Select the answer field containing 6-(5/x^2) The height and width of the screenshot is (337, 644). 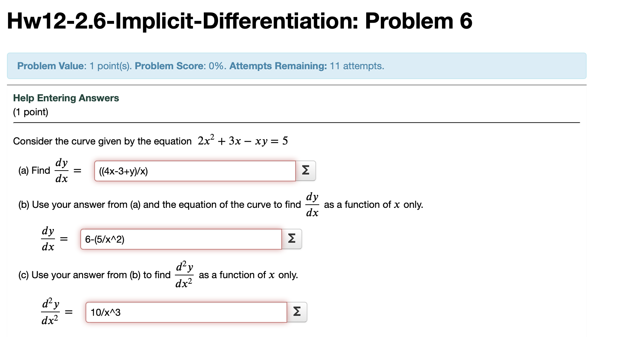pos(181,239)
